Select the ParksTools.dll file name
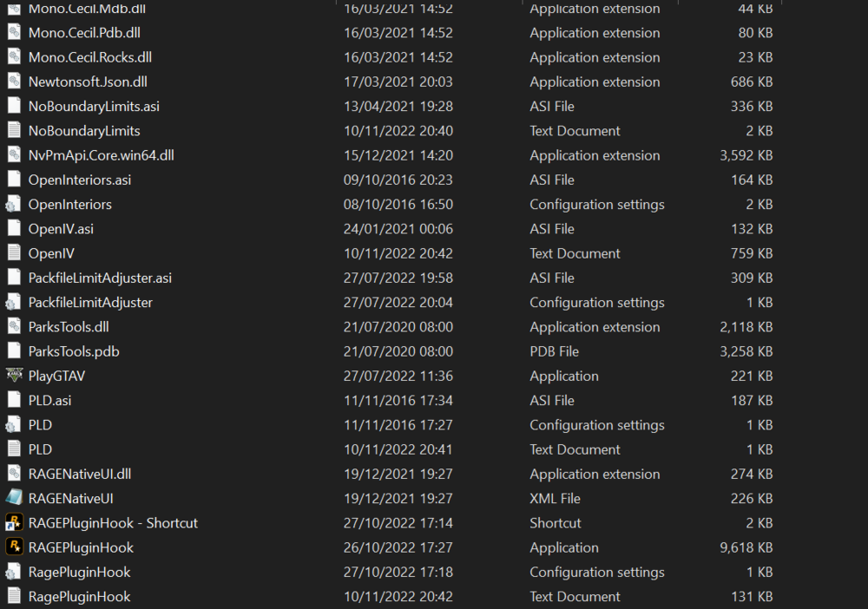The width and height of the screenshot is (868, 609). [69, 327]
